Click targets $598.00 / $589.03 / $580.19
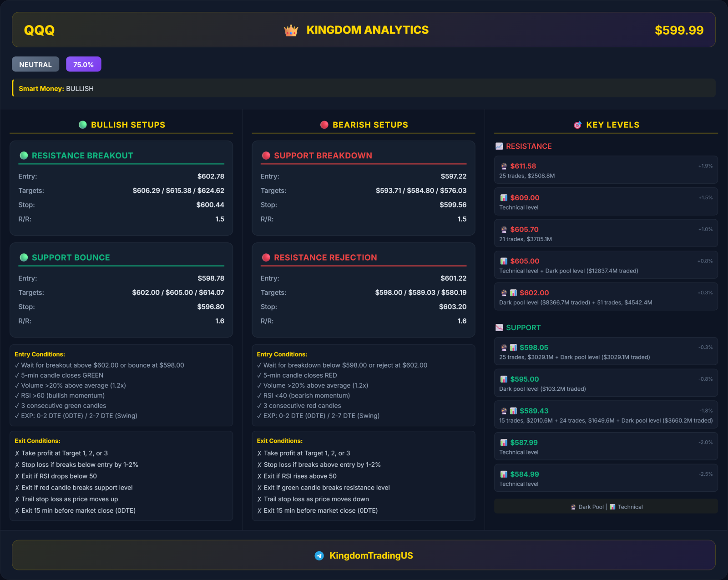The width and height of the screenshot is (728, 580). point(421,293)
